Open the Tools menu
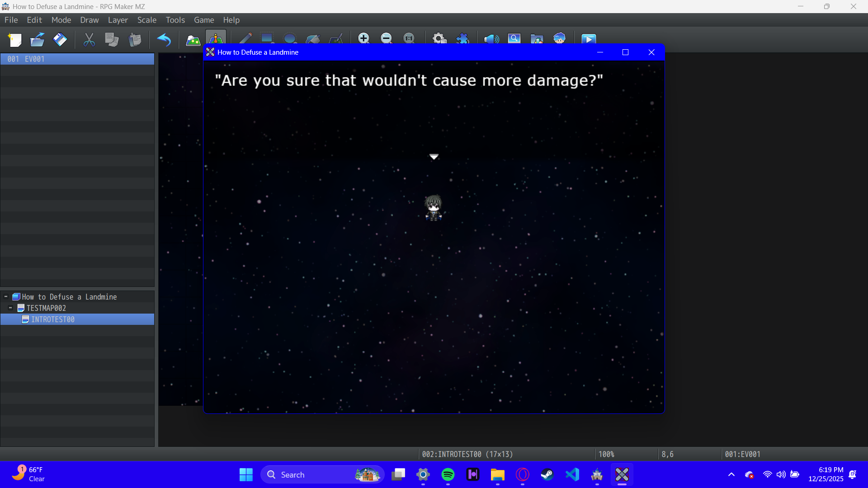The width and height of the screenshot is (868, 488). tap(175, 20)
